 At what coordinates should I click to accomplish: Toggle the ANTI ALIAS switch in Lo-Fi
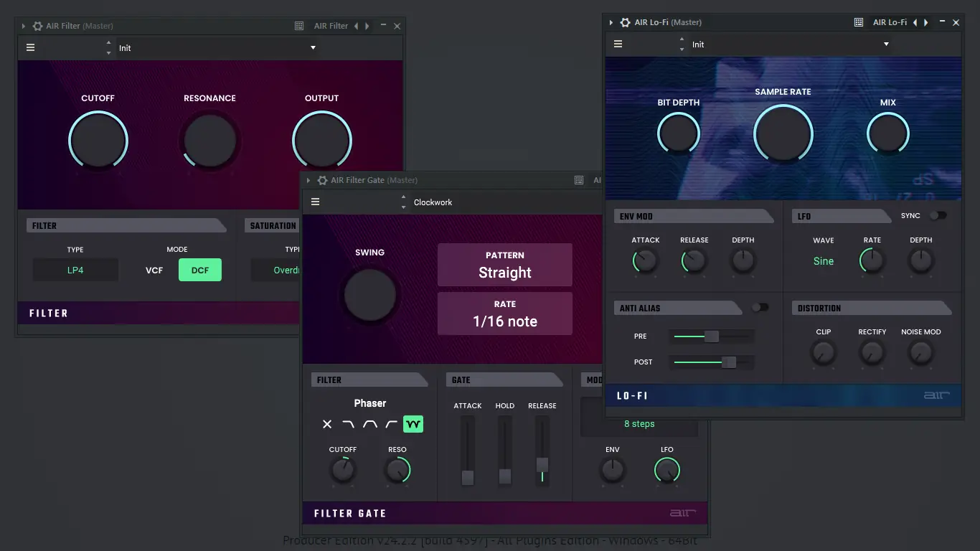[760, 307]
